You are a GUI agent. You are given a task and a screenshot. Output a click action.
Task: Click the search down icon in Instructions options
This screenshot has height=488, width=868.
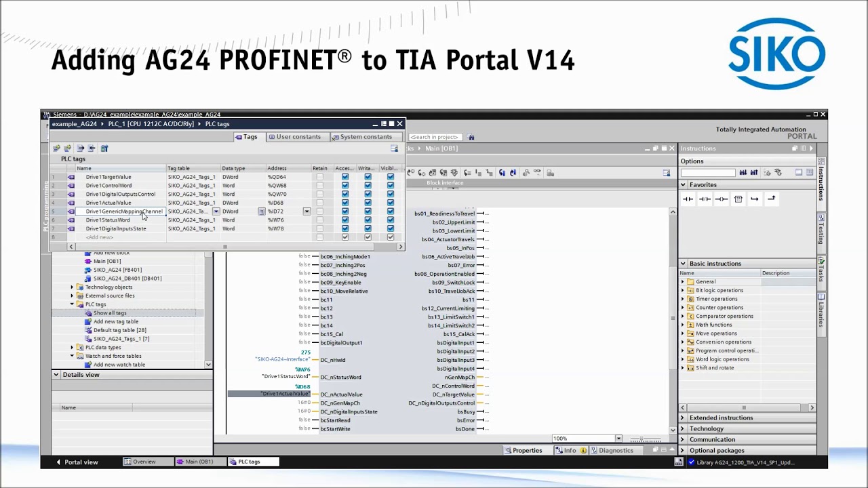(x=743, y=173)
